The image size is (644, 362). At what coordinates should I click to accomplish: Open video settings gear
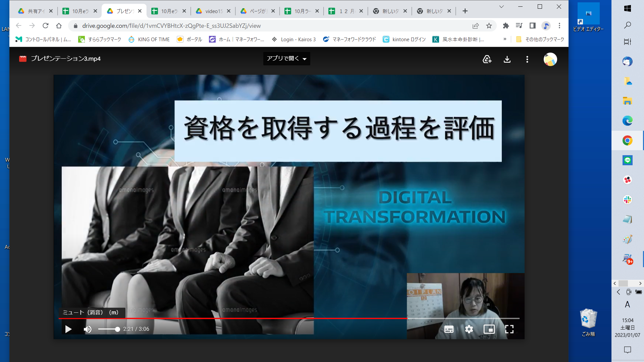469,329
